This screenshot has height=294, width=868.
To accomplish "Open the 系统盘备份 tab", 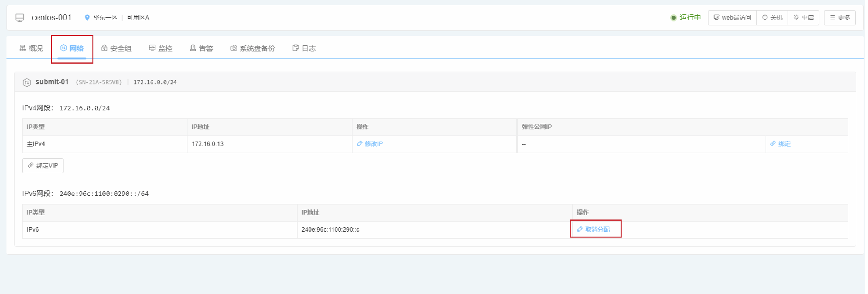I will (253, 48).
